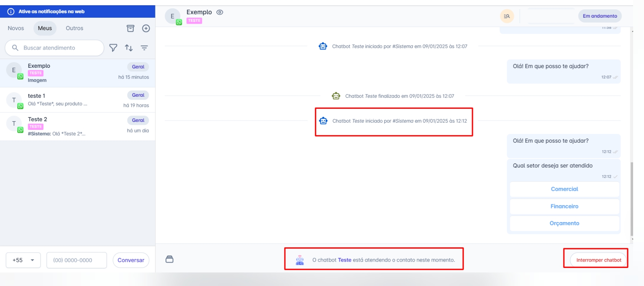
Task: Toggle the eye icon next to Exemplo
Action: (220, 12)
